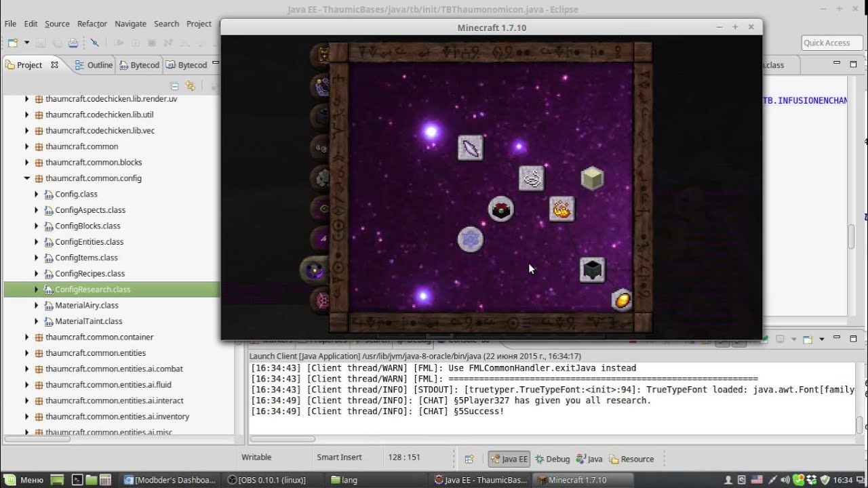
Task: Switch to the Resource perspective
Action: pos(631,459)
